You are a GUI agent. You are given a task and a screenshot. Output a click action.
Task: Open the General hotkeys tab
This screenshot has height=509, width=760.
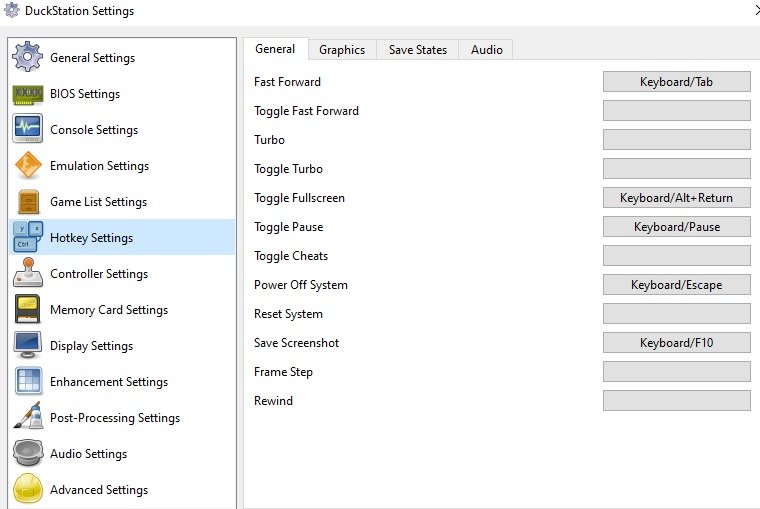(275, 49)
